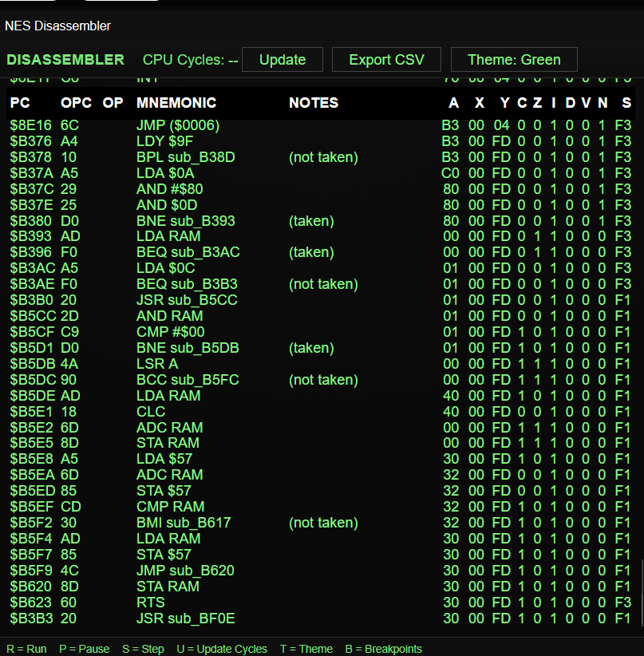Click the LDA $57 instruction

click(x=164, y=459)
